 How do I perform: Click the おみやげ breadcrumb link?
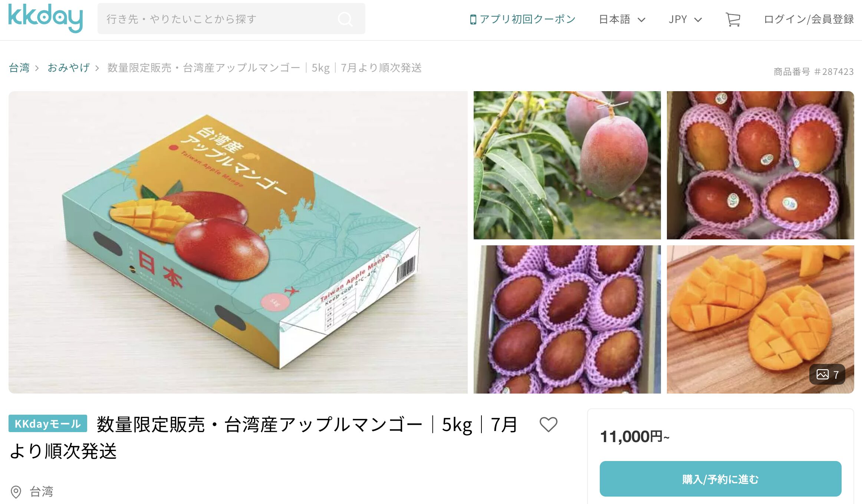point(69,68)
